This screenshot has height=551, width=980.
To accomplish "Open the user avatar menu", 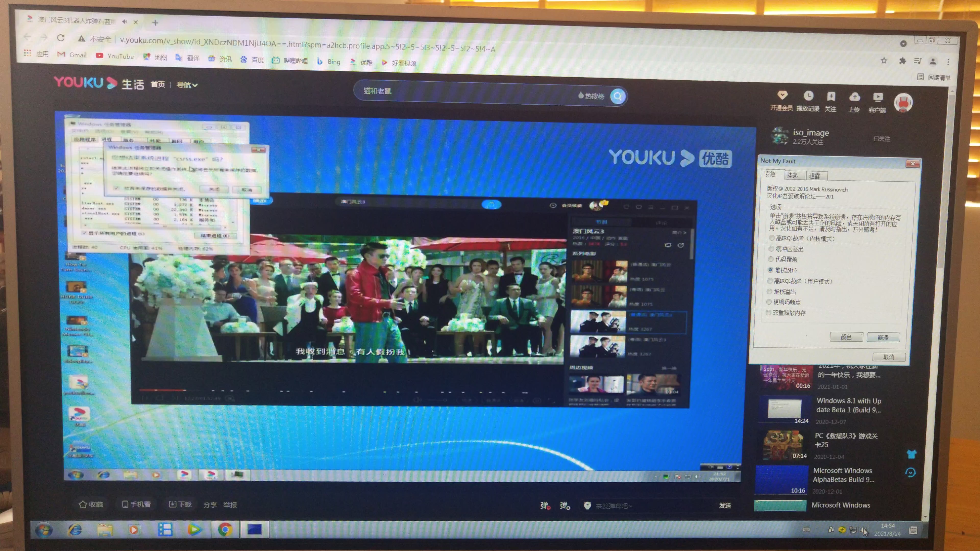I will [903, 103].
